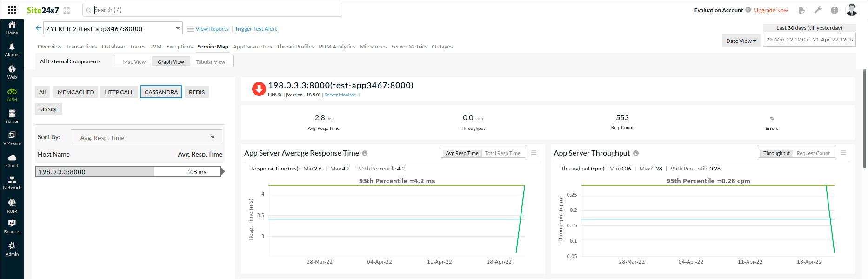Click the wrench tools icon in header
Screen dimensions: 868x279
click(818, 10)
